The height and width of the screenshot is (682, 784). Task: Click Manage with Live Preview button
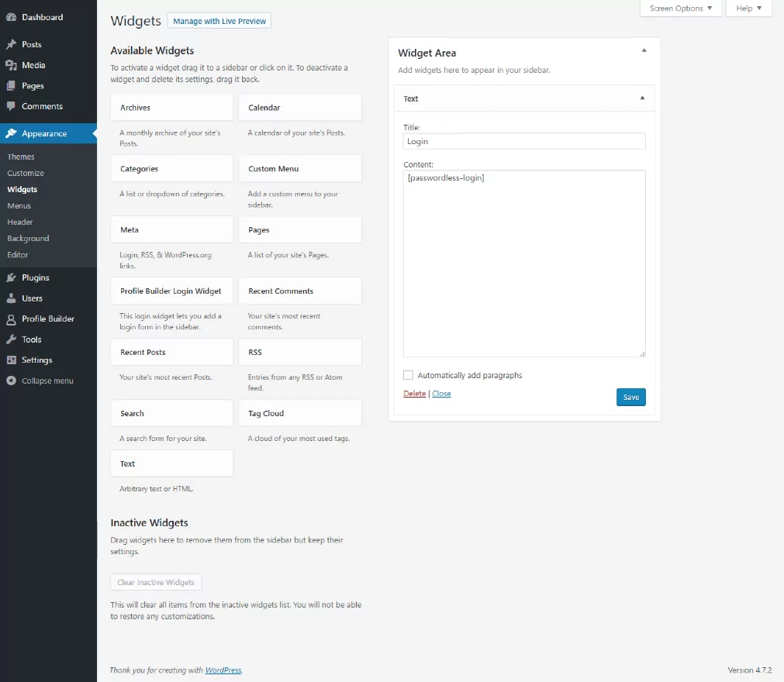[x=219, y=21]
